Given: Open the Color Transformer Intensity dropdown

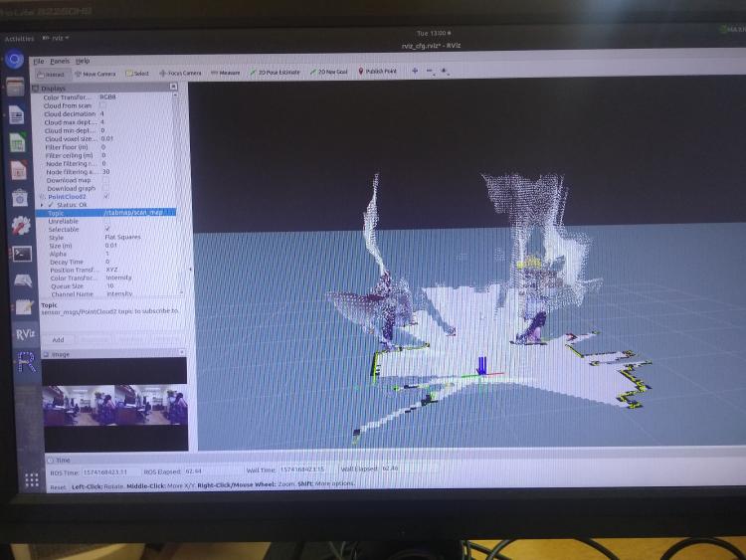Looking at the screenshot, I should tap(137, 278).
